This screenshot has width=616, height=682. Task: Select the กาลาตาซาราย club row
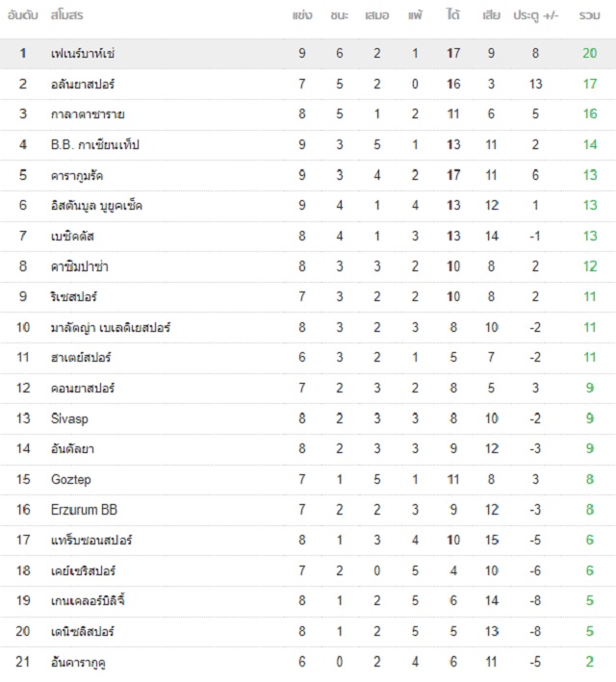pyautogui.click(x=308, y=114)
